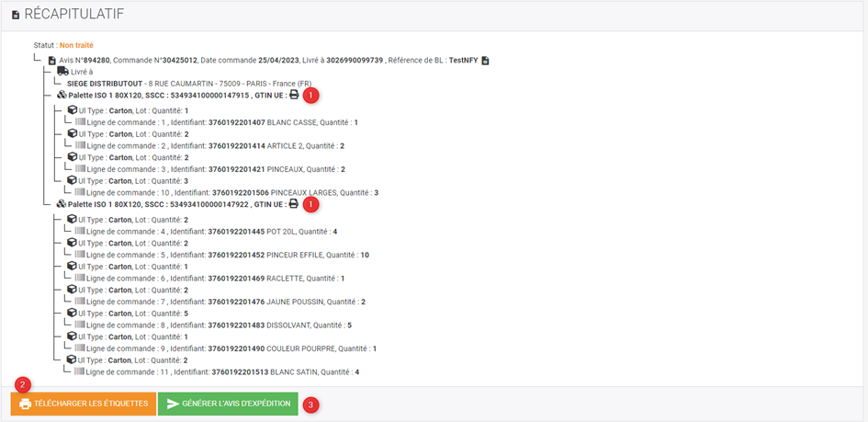Open document icon next to TestNFY reference
The width and height of the screenshot is (868, 422).
485,61
